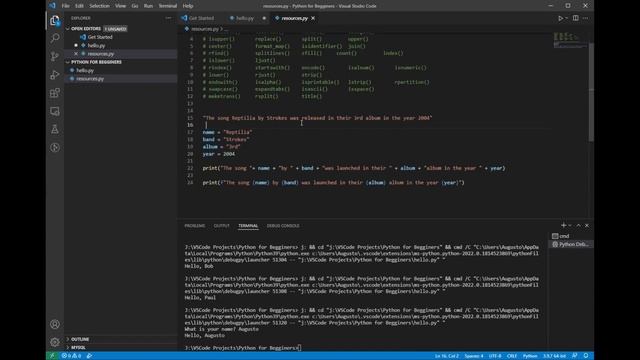640x360 pixels.
Task: Expand the MySQL section
Action: (x=78, y=348)
